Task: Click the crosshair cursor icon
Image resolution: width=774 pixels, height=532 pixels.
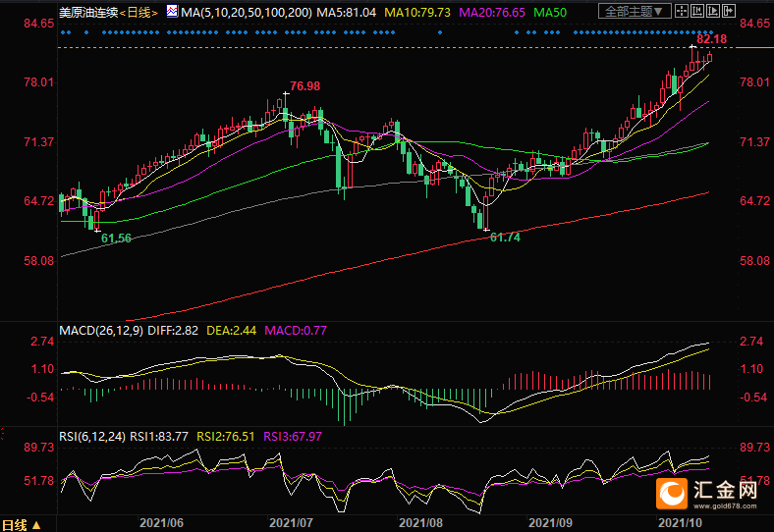Action: [682, 11]
